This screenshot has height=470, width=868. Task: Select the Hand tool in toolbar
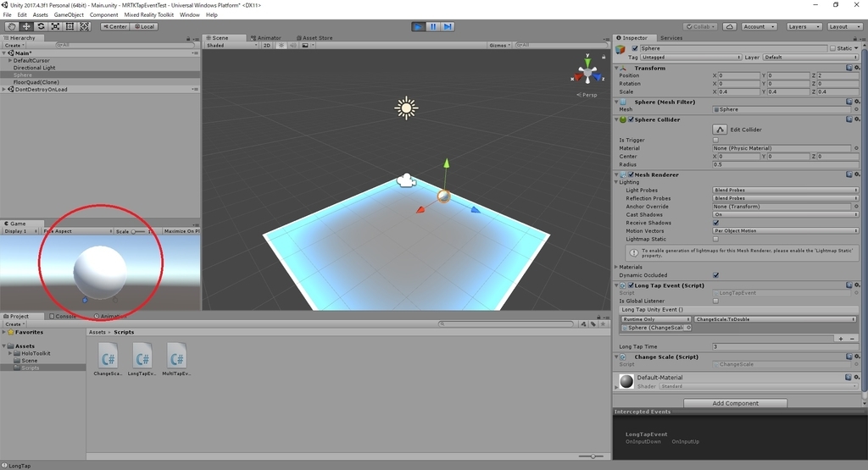(x=11, y=26)
